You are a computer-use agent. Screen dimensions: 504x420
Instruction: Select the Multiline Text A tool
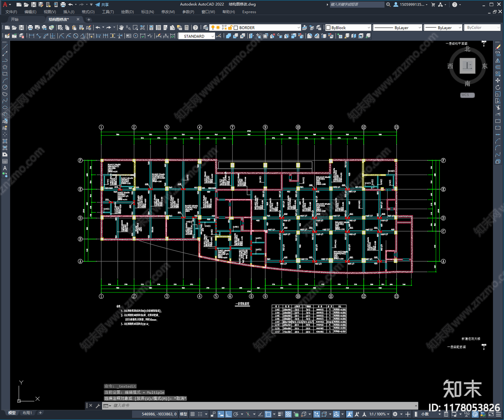point(5,168)
